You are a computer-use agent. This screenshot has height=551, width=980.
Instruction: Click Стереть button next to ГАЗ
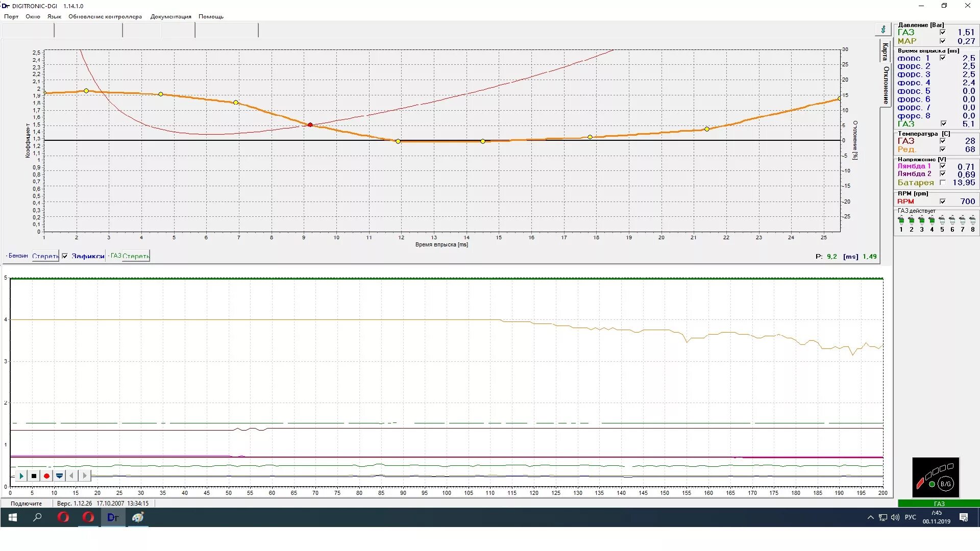click(135, 256)
